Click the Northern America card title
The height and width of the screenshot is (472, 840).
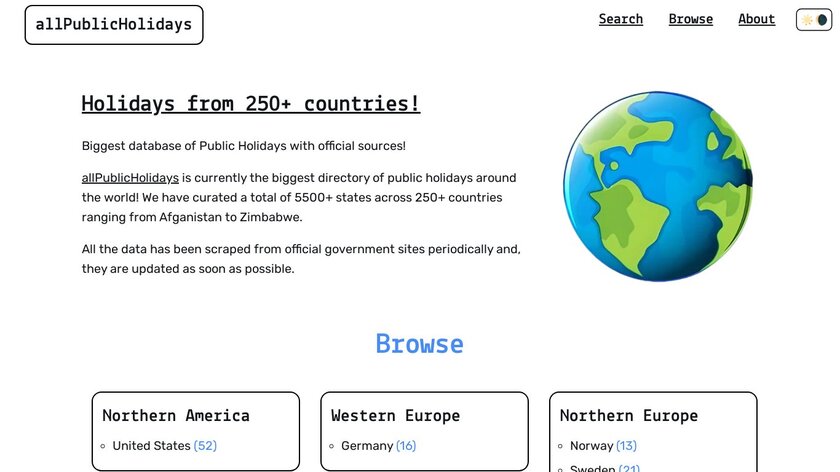click(176, 416)
